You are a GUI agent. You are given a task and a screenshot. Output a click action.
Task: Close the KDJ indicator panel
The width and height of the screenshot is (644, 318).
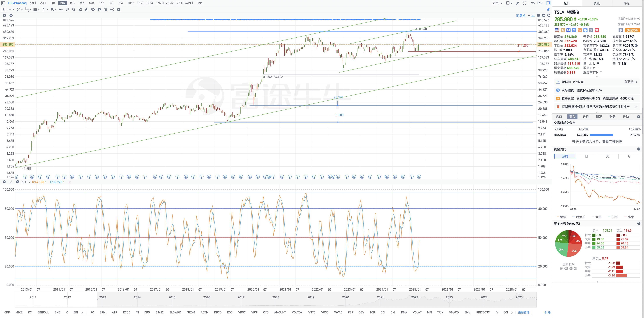pos(18,182)
